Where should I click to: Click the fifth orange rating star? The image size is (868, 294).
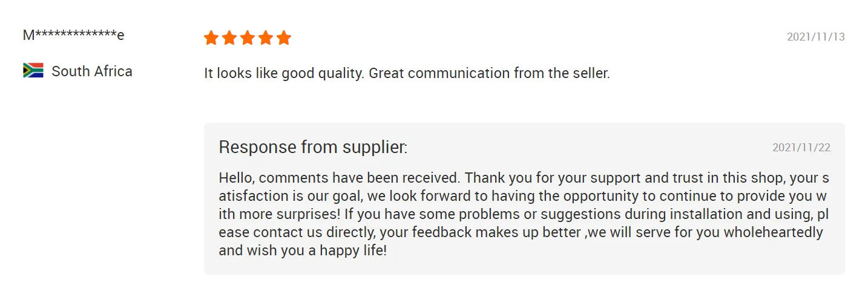(x=283, y=38)
